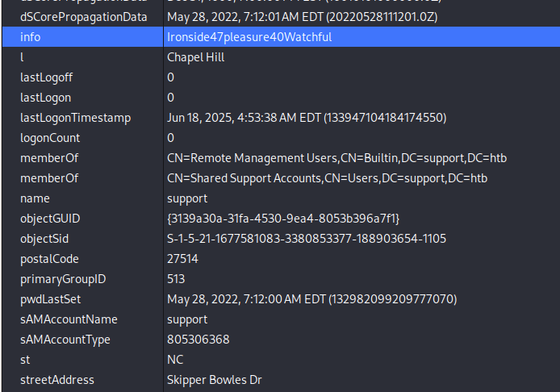Viewport: 560px width, 392px height.
Task: Select the primaryGroupID attribute
Action: pyautogui.click(x=63, y=279)
